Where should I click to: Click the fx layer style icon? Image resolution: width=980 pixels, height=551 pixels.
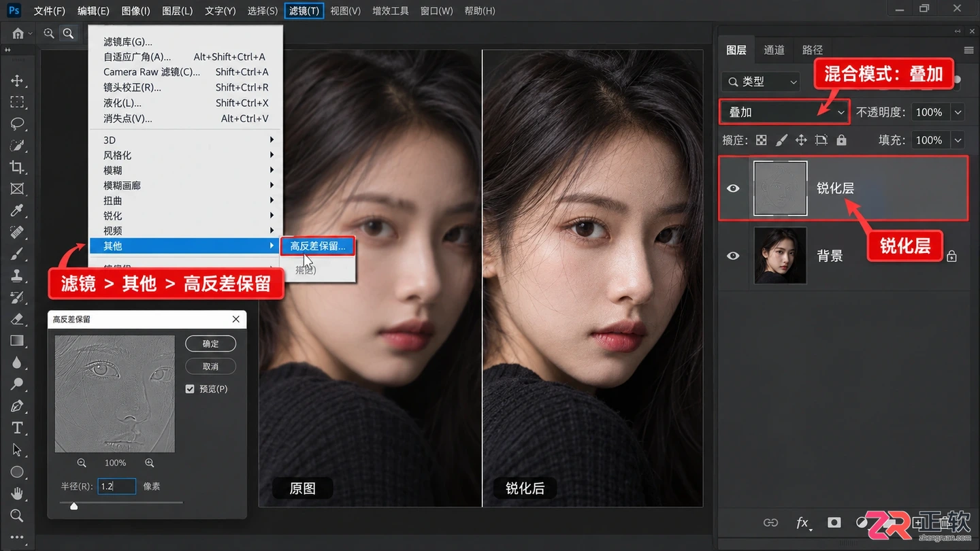pos(802,522)
